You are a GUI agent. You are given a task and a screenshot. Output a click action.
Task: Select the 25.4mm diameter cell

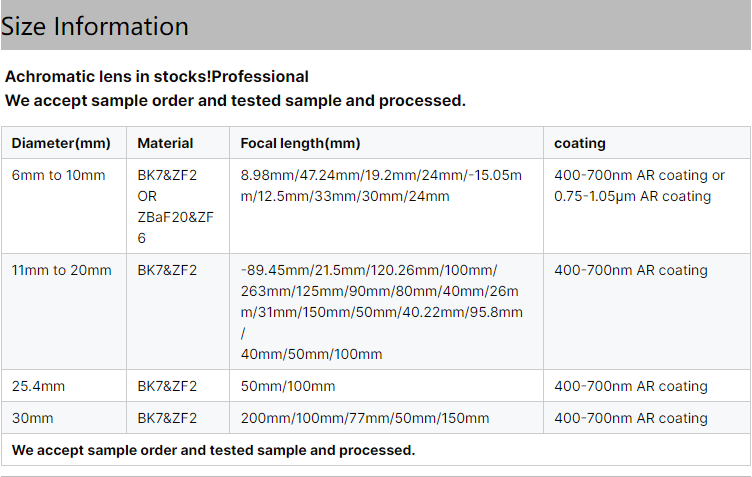pos(38,386)
